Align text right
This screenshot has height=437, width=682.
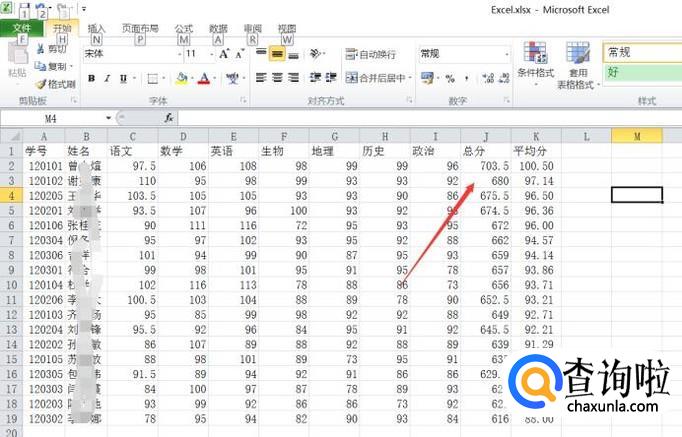click(x=294, y=78)
